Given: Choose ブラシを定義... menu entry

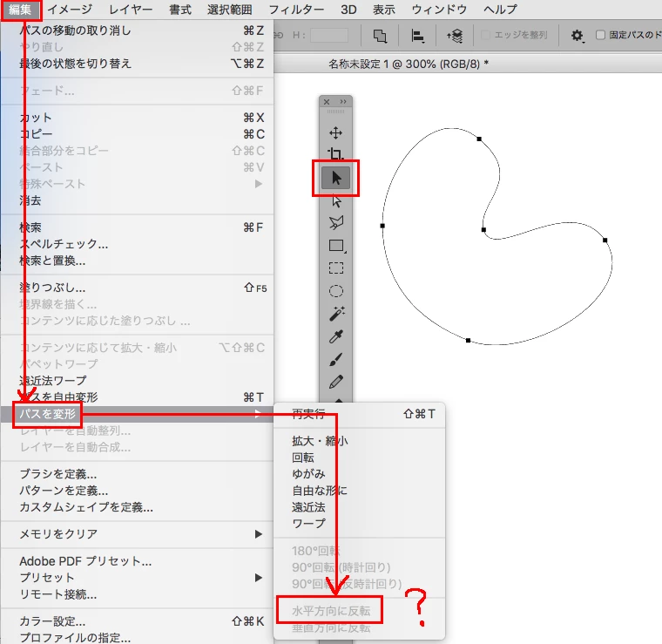Looking at the screenshot, I should point(138,474).
